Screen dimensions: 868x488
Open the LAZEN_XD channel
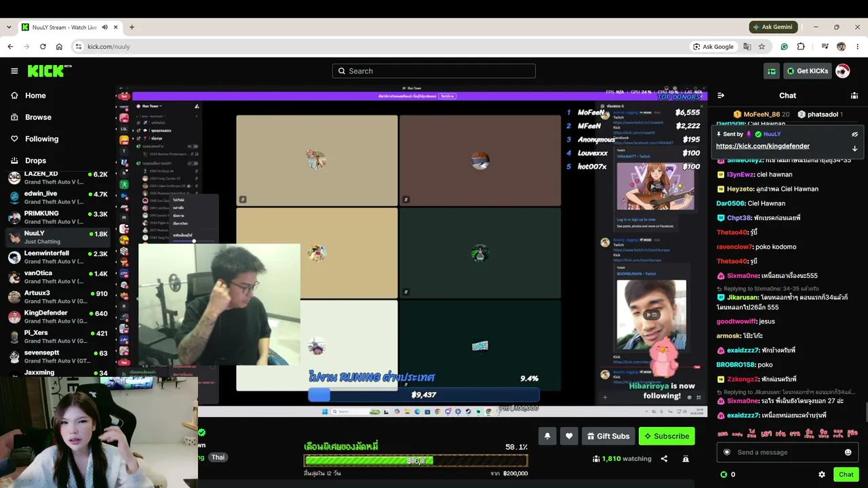point(58,178)
